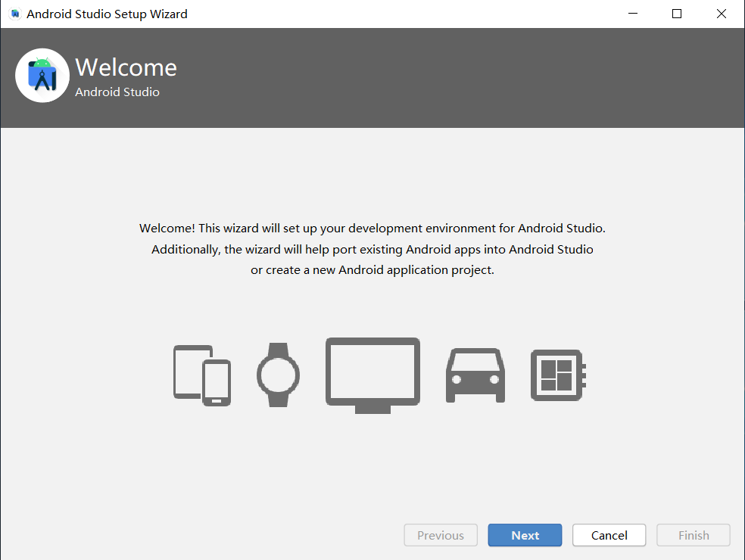
Task: Maximize the Setup Wizard window
Action: 677,14
